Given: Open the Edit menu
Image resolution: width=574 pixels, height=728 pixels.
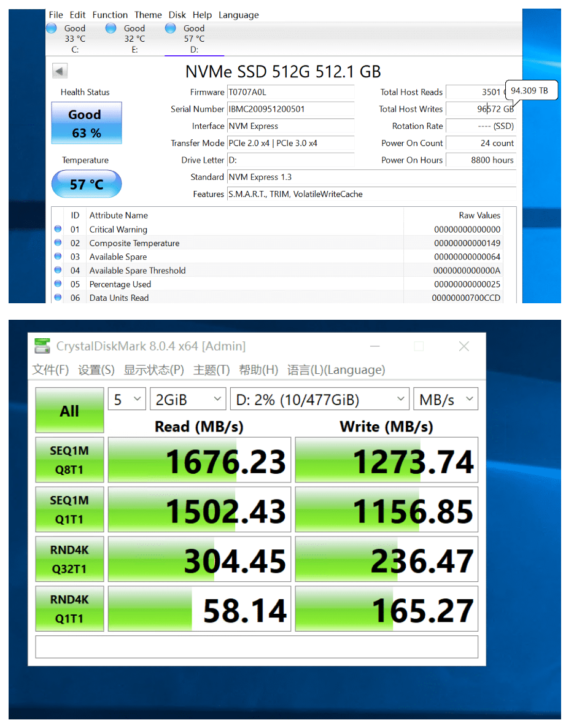Looking at the screenshot, I should click(77, 15).
